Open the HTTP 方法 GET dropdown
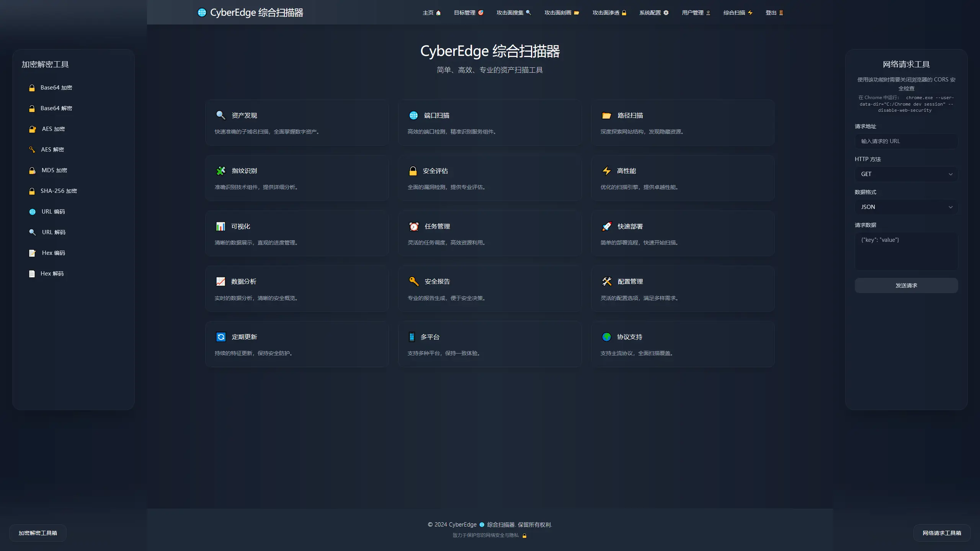This screenshot has height=551, width=980. coord(906,174)
